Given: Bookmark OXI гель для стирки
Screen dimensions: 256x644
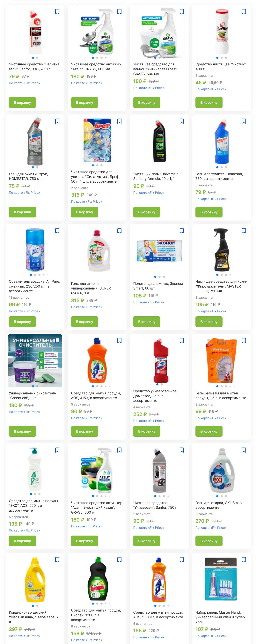Looking at the screenshot, I should 244,450.
